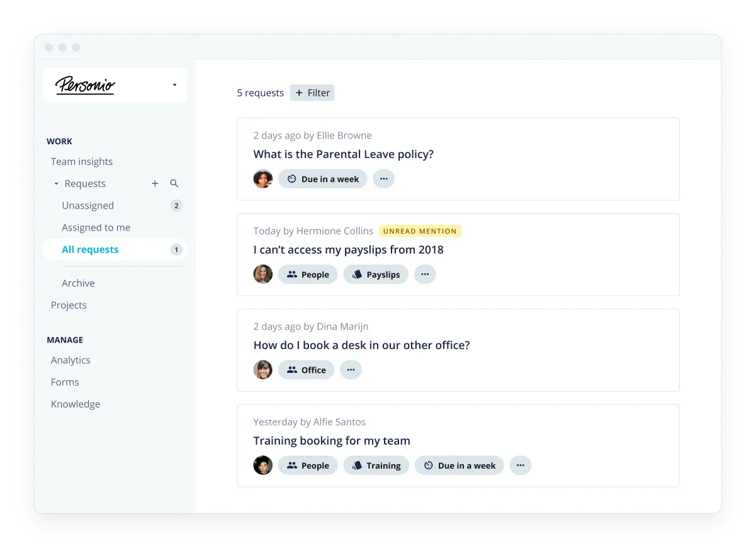This screenshot has width=756, height=548.
Task: Click the WORK section heading
Action: pyautogui.click(x=59, y=141)
